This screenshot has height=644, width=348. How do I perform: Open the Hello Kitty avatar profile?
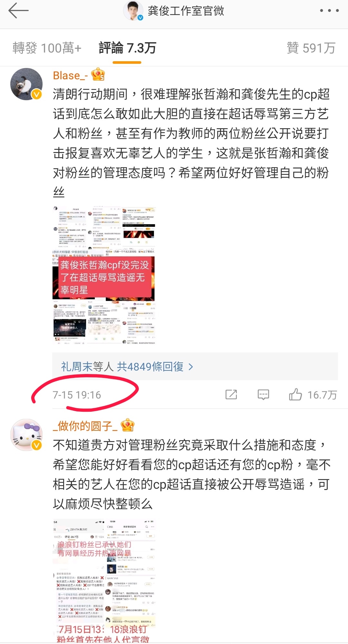(x=26, y=435)
